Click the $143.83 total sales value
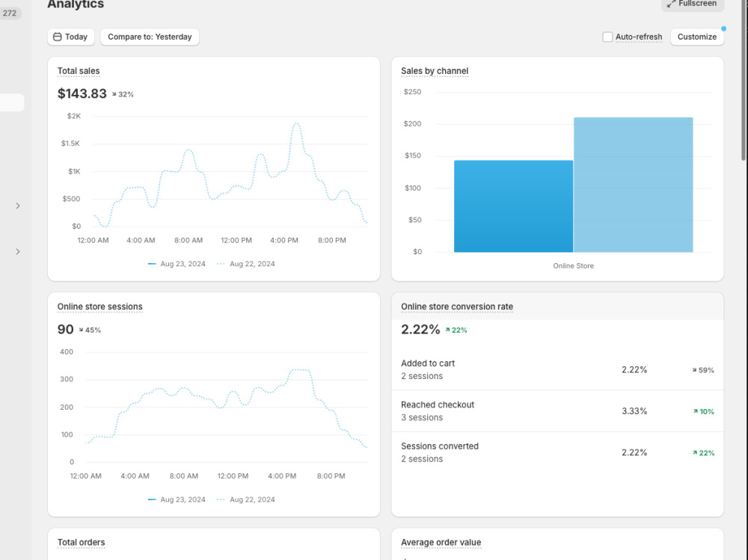Image resolution: width=748 pixels, height=560 pixels. click(x=82, y=93)
